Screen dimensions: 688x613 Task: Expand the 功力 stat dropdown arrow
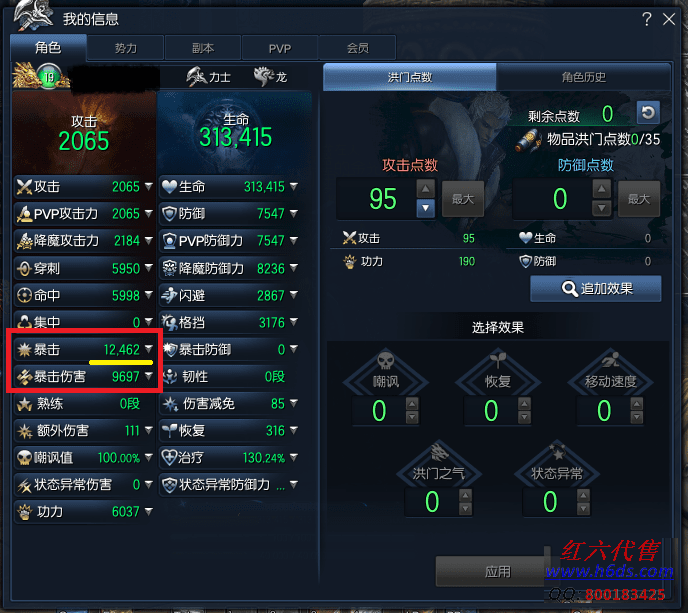(x=149, y=512)
